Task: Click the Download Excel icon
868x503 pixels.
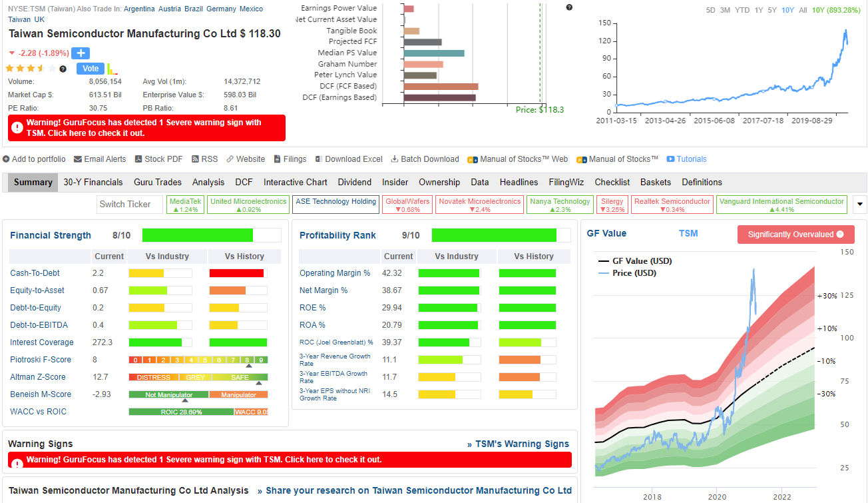Action: [319, 159]
